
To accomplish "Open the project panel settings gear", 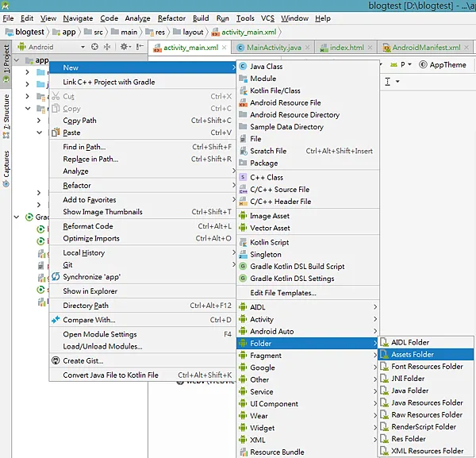I will point(124,47).
